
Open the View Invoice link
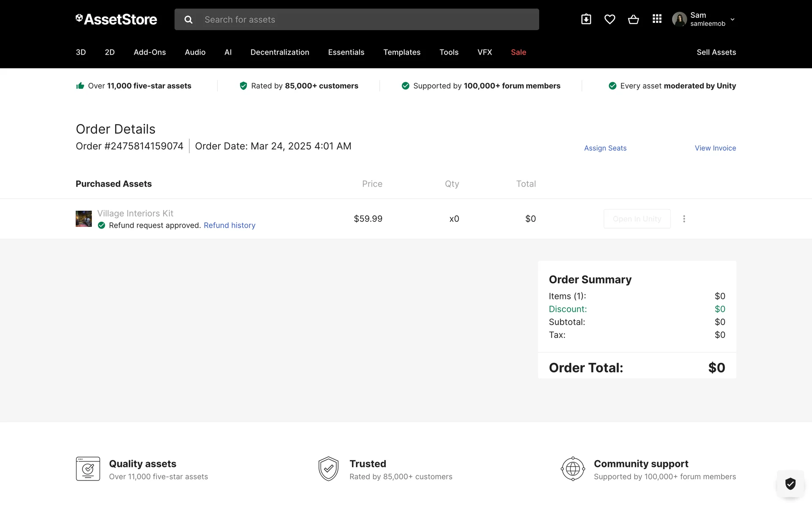(715, 148)
